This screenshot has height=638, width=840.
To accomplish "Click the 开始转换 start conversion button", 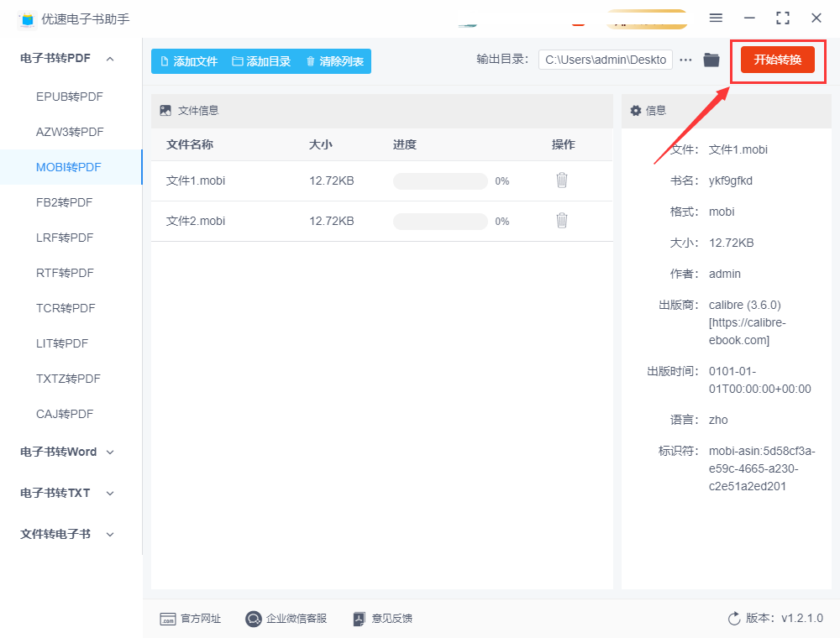I will click(x=777, y=60).
